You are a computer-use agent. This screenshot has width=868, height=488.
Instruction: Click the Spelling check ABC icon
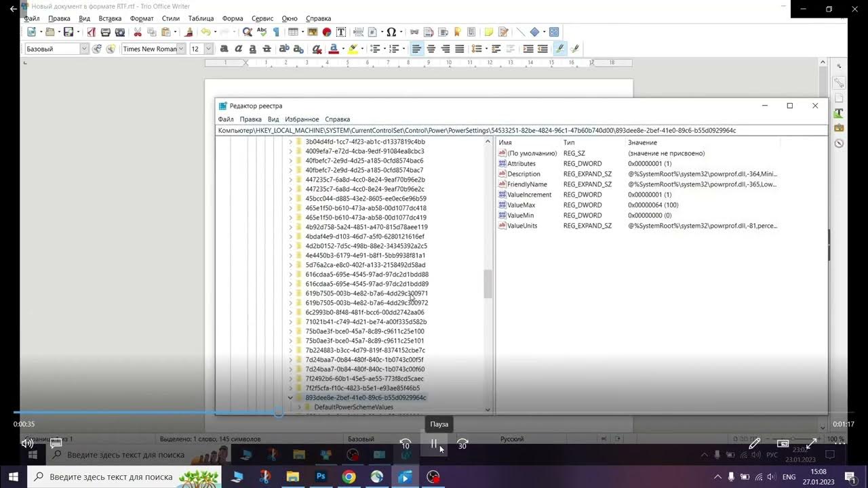pyautogui.click(x=262, y=32)
